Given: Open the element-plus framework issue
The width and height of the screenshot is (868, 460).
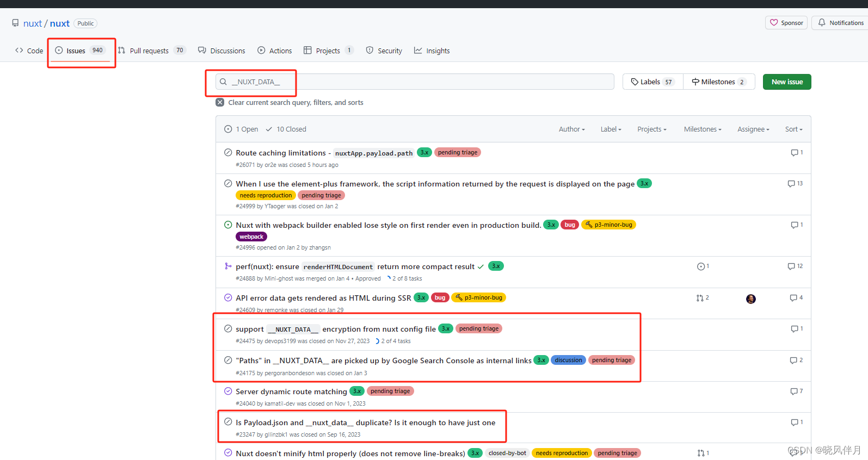Looking at the screenshot, I should 435,184.
